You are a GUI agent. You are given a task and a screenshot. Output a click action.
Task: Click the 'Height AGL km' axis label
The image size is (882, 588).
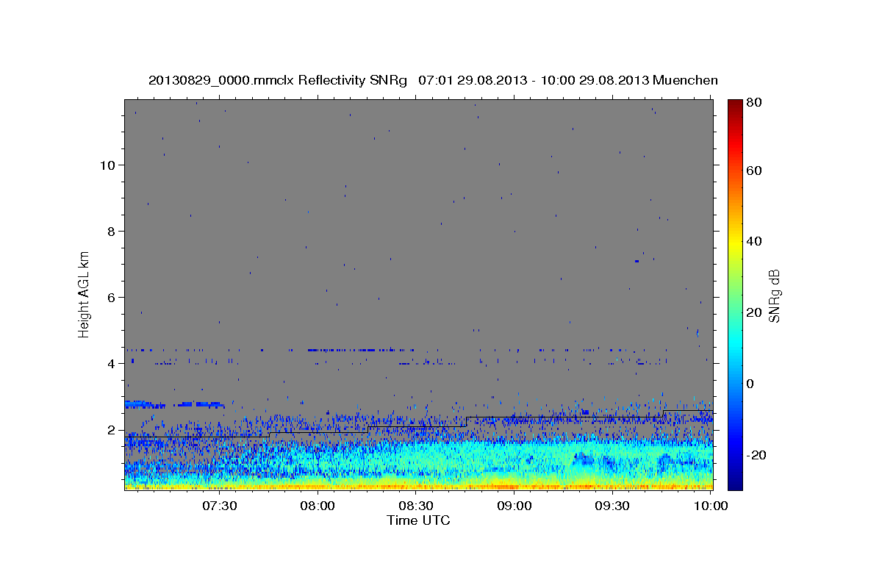point(85,295)
